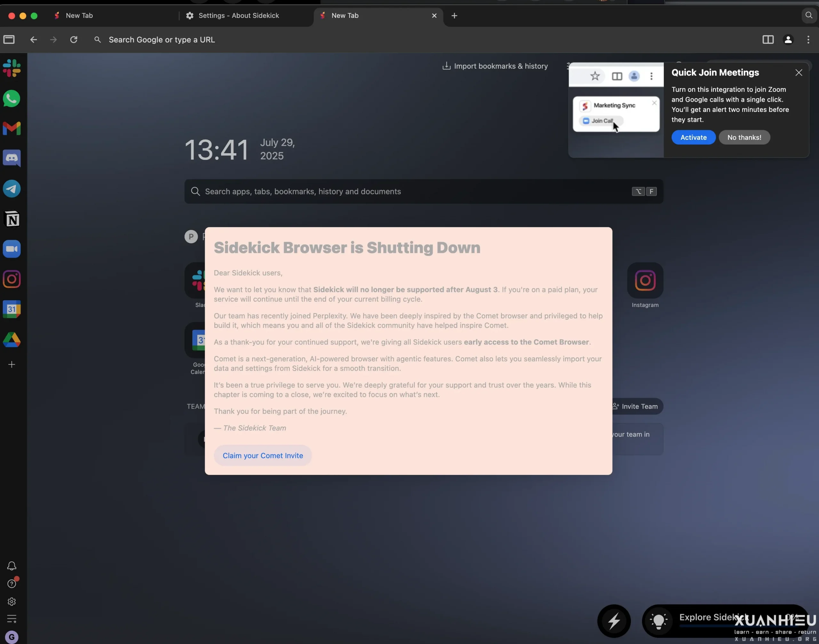Open the sessions list icon
Viewport: 819px width, 644px height.
(x=12, y=619)
